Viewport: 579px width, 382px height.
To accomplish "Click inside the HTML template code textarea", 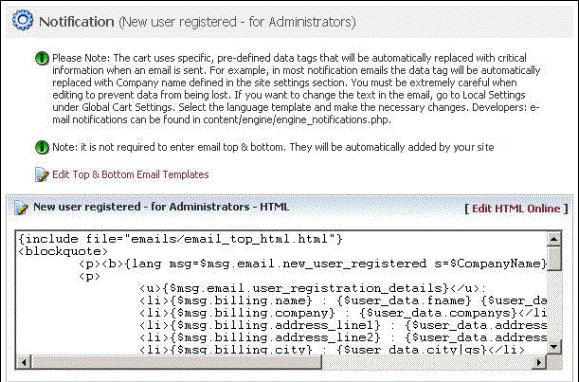I will pos(281,294).
